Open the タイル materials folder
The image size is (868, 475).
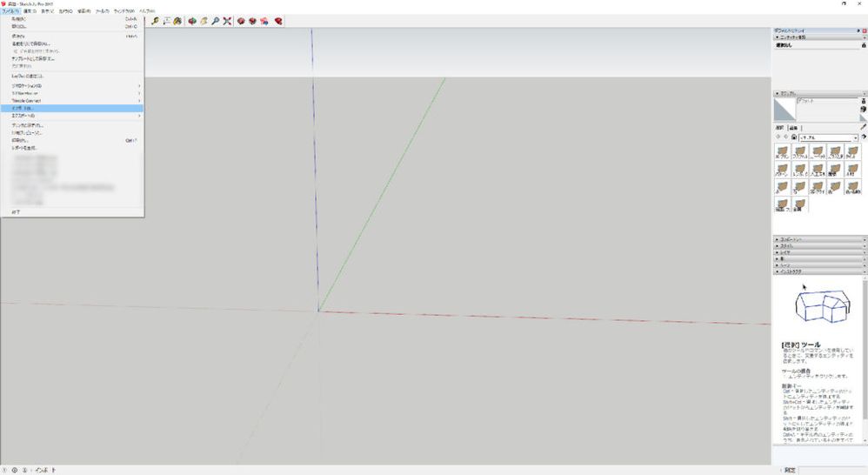click(x=852, y=151)
